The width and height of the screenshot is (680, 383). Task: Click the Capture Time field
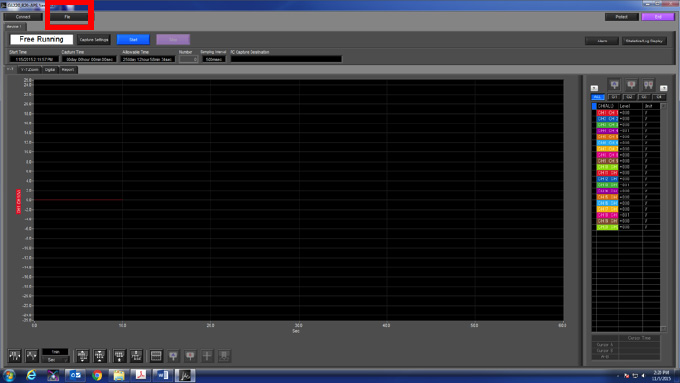pyautogui.click(x=89, y=59)
